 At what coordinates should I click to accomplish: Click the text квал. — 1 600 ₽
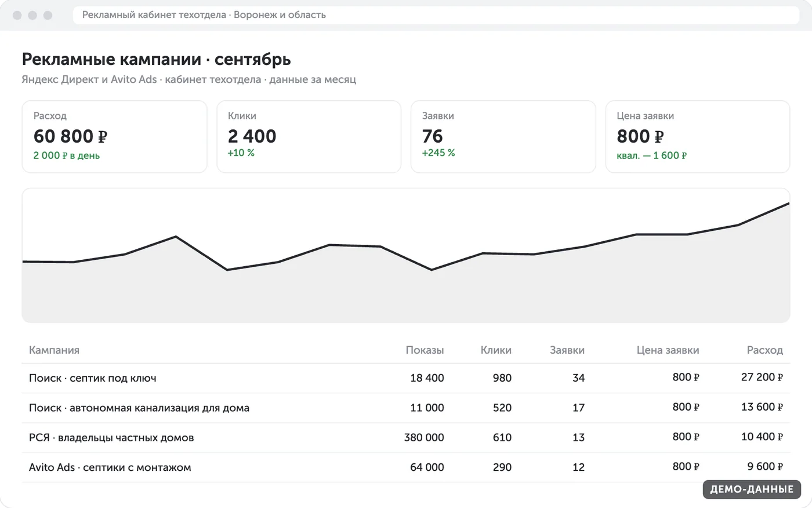652,155
